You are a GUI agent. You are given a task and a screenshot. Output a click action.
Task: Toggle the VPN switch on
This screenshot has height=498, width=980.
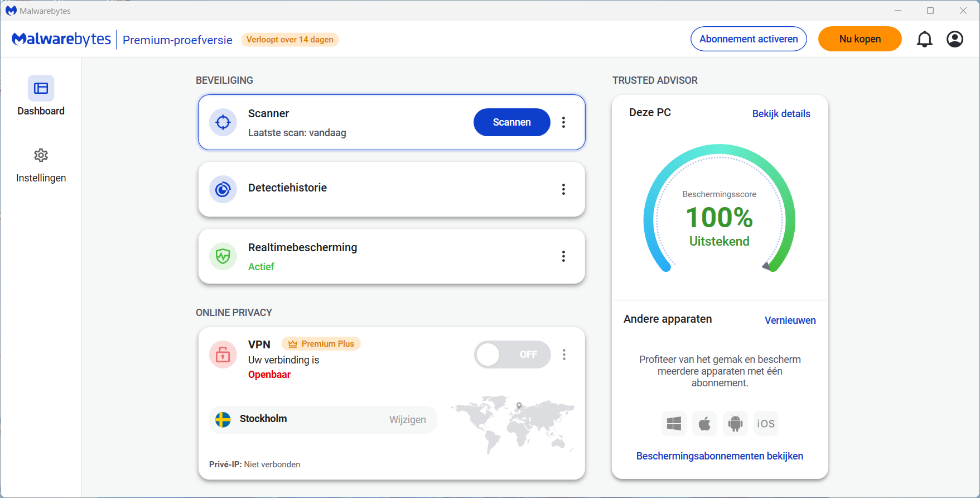tap(512, 355)
